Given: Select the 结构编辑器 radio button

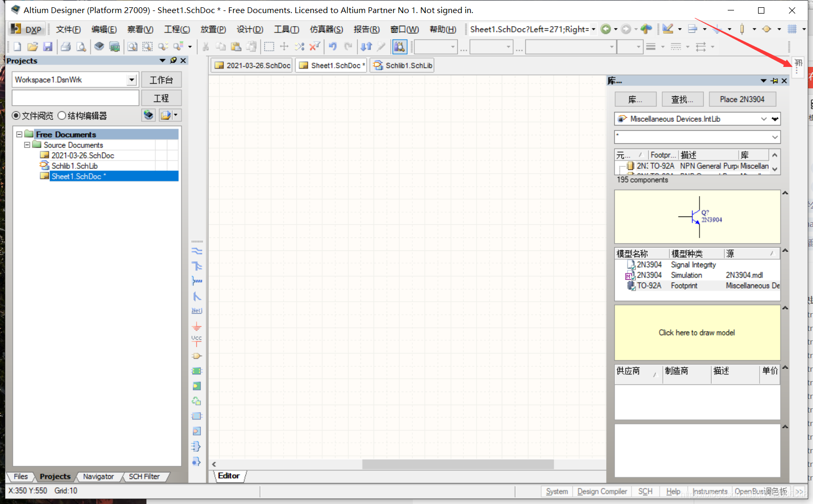Looking at the screenshot, I should point(62,116).
